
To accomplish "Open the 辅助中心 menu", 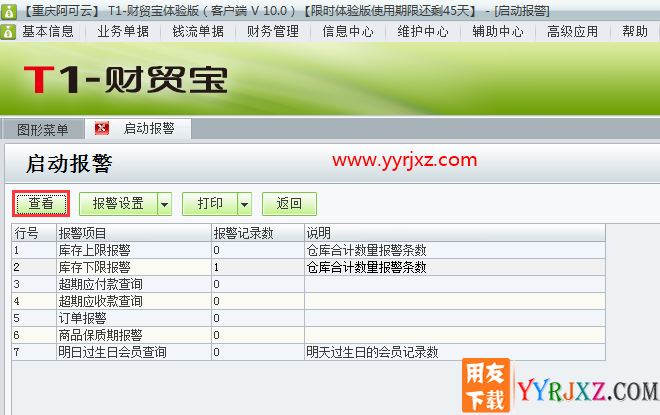I will click(498, 32).
